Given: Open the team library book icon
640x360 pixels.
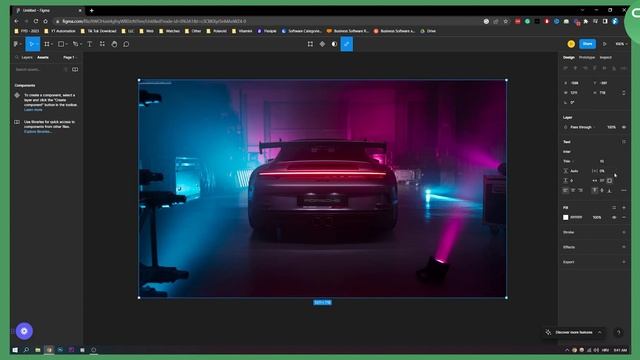Looking at the screenshot, I should (x=75, y=69).
